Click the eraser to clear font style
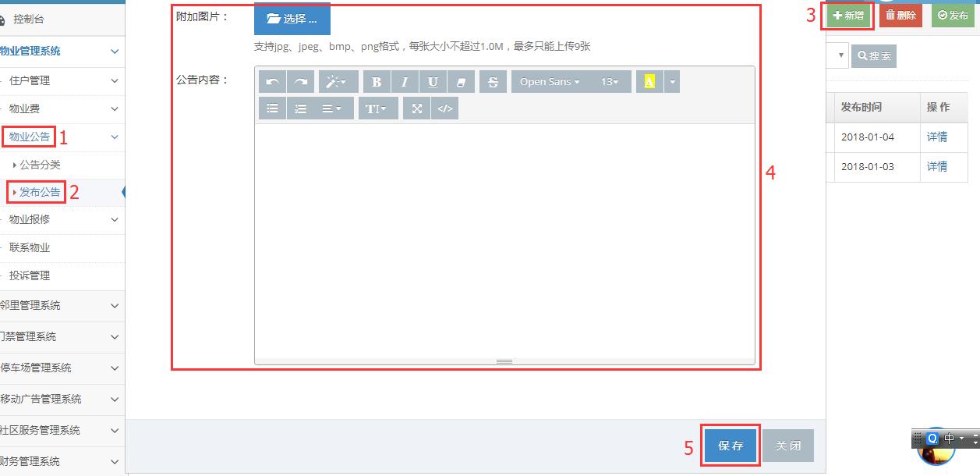Image resolution: width=980 pixels, height=476 pixels. click(461, 82)
